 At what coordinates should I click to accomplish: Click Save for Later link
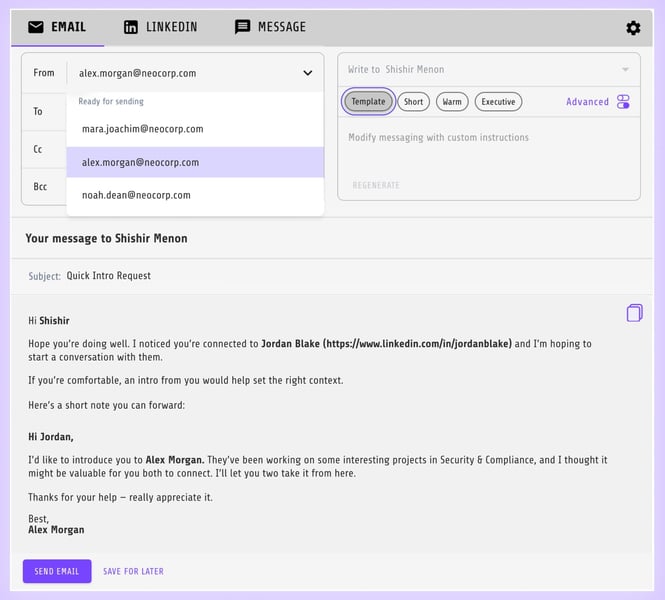coord(133,571)
